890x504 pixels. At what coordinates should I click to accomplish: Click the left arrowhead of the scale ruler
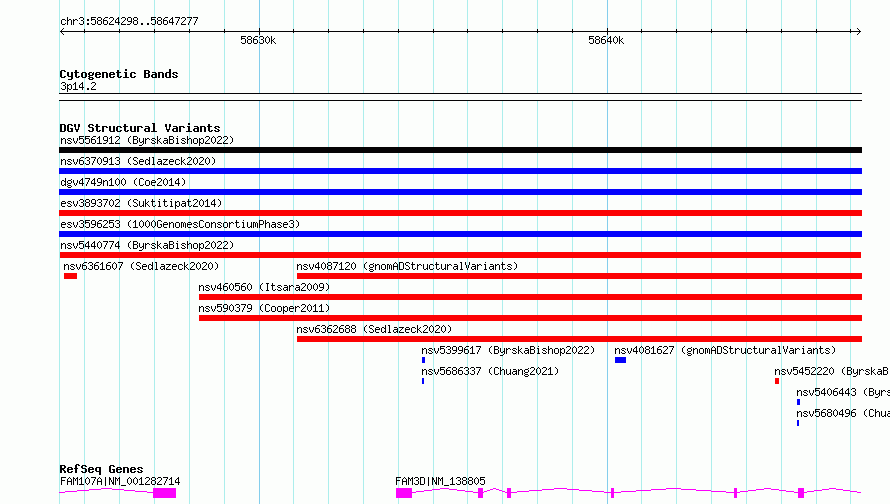[x=62, y=32]
